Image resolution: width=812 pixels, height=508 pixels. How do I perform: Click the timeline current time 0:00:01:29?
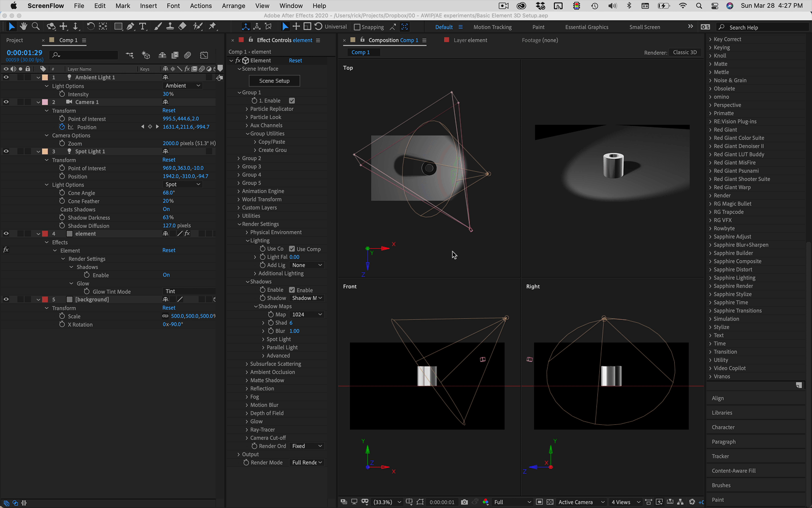click(24, 52)
